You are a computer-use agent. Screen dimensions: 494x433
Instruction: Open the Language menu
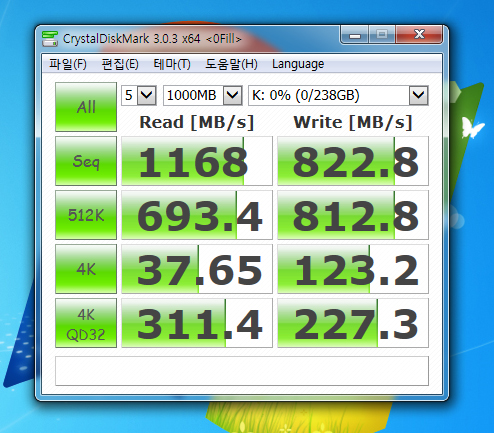(x=298, y=64)
